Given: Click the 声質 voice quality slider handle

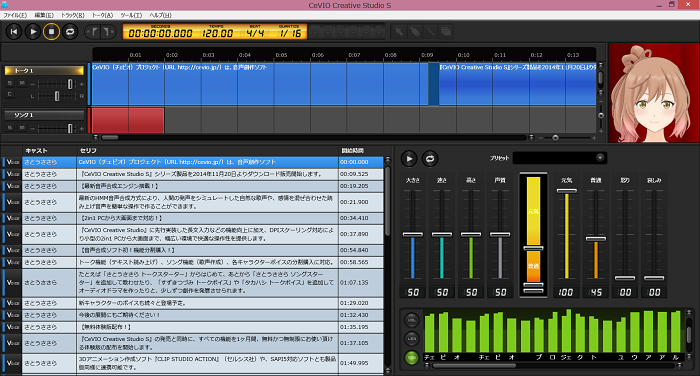Looking at the screenshot, I should coord(500,234).
